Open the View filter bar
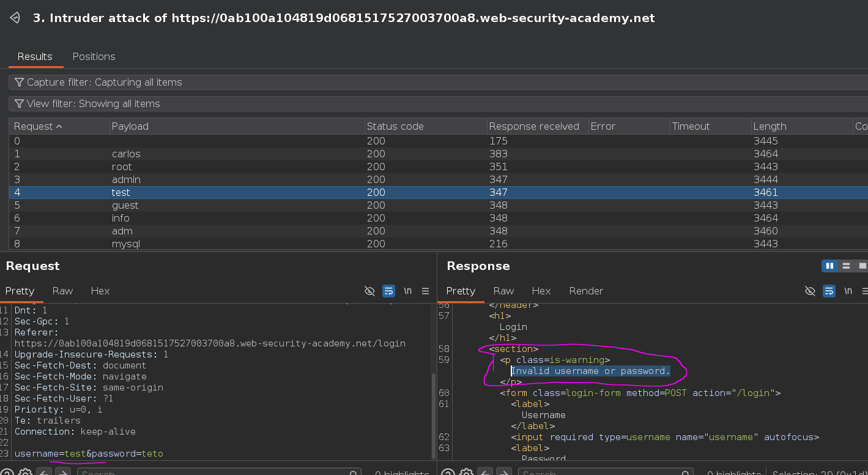 point(438,103)
